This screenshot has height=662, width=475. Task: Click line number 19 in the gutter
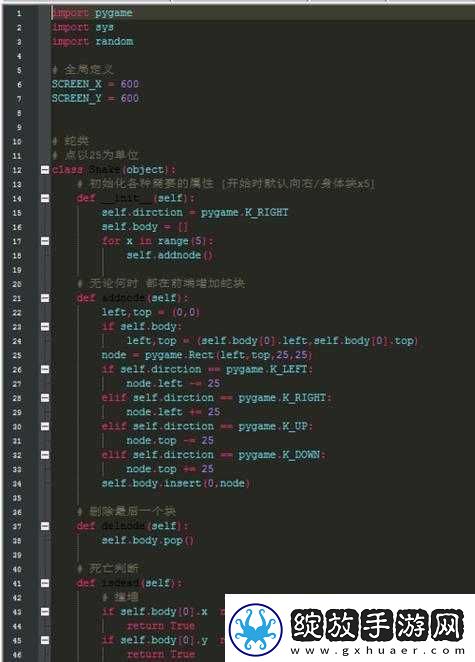click(x=17, y=269)
